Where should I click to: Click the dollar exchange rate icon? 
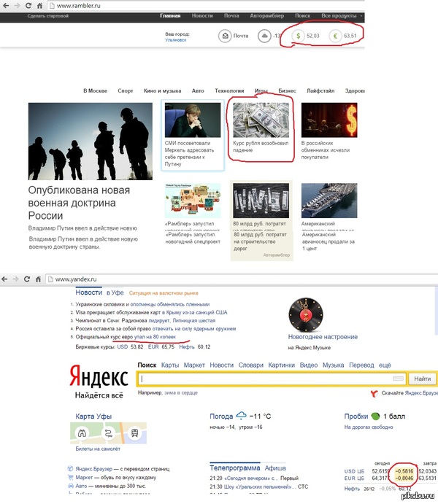tap(297, 35)
